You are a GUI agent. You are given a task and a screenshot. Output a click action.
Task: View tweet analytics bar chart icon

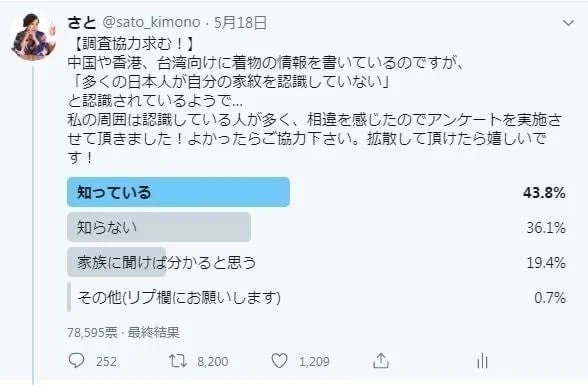[x=482, y=361]
